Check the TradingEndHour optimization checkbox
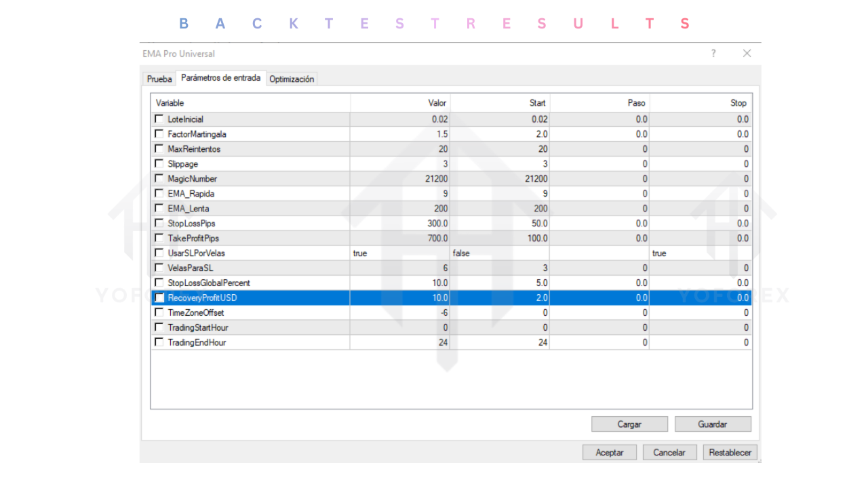The image size is (868, 488). (x=158, y=342)
